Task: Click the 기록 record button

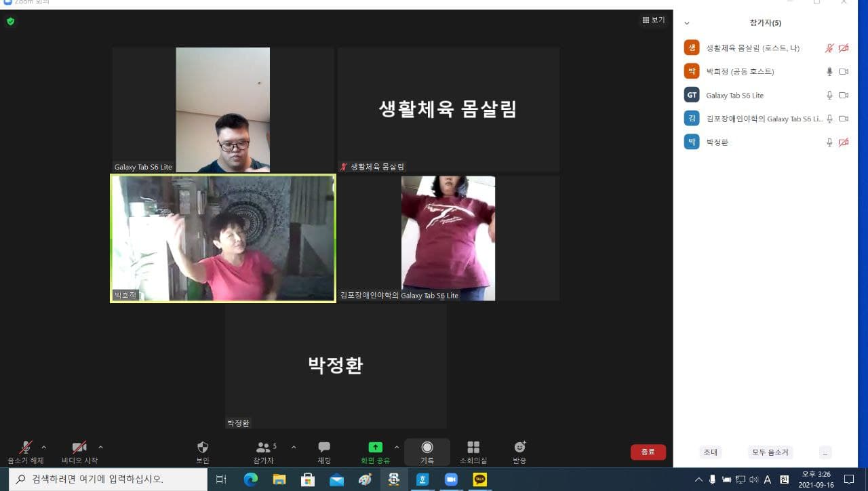Action: 427,452
